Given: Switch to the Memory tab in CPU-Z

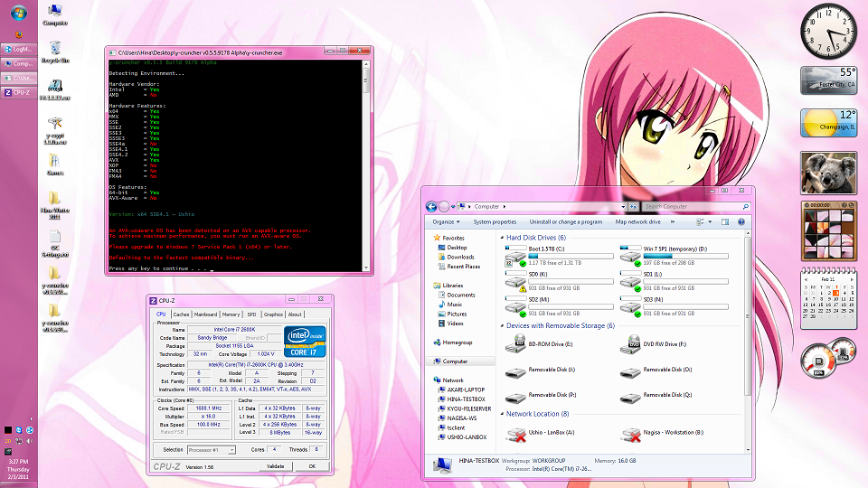Looking at the screenshot, I should coord(231,314).
